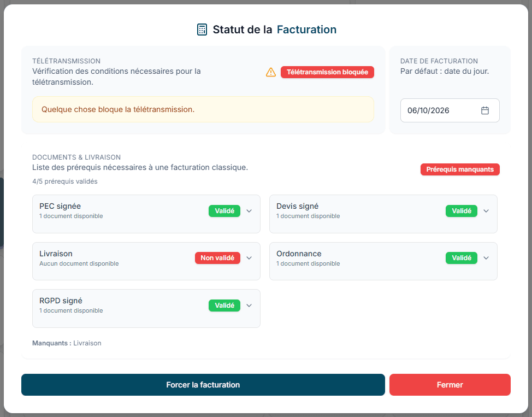Click '1 document disponible' under Devis signé

click(308, 216)
